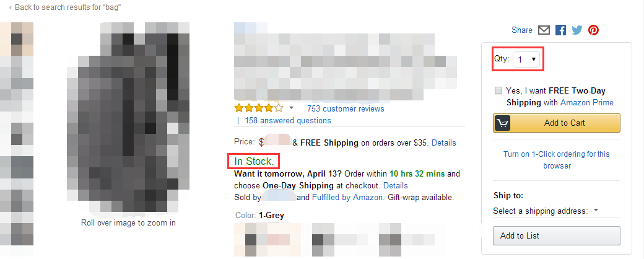Image resolution: width=644 pixels, height=259 pixels.
Task: Click the main product image
Action: (x=128, y=118)
